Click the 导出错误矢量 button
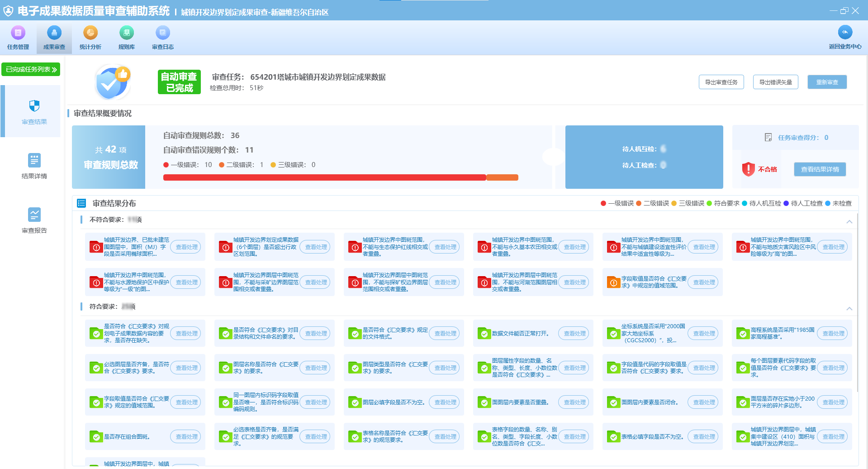The width and height of the screenshot is (868, 469). pos(776,82)
